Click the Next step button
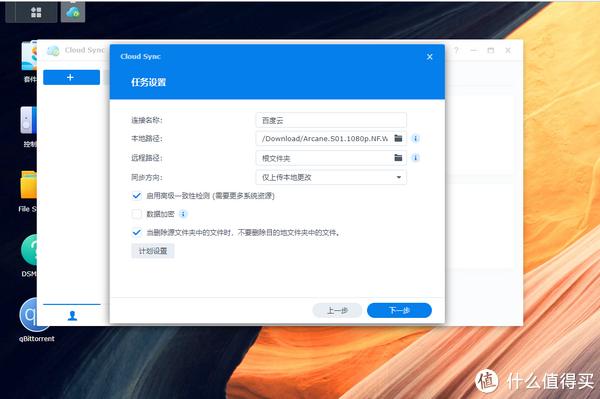This screenshot has height=399, width=600. coord(399,310)
